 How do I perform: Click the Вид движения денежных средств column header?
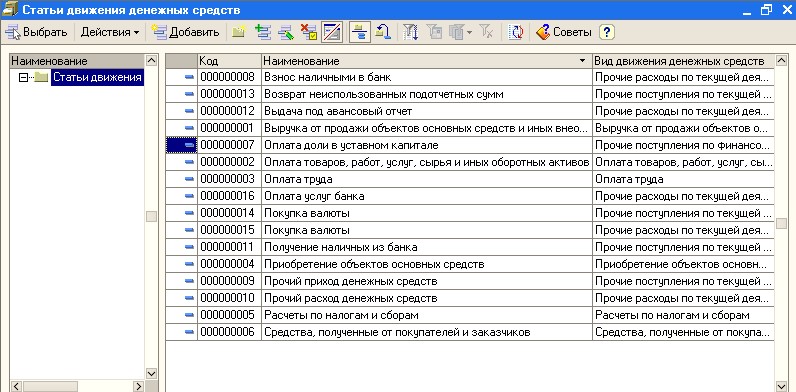coord(683,61)
